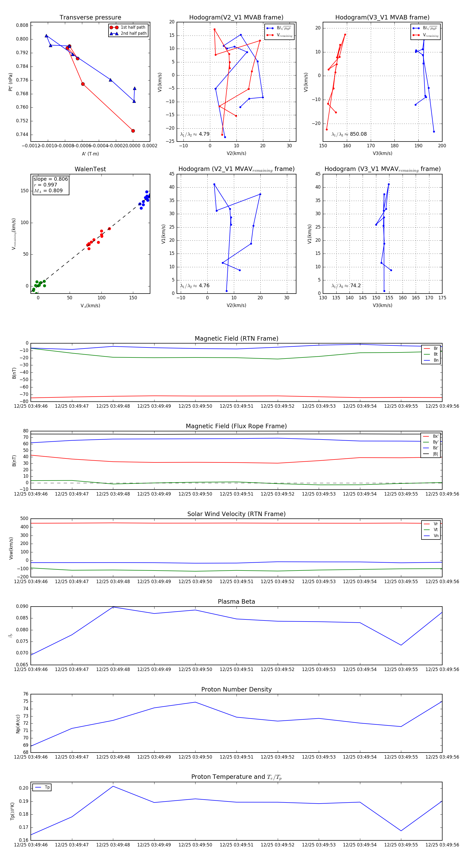Click the density curve peak at 03:49:50

[x=195, y=702]
